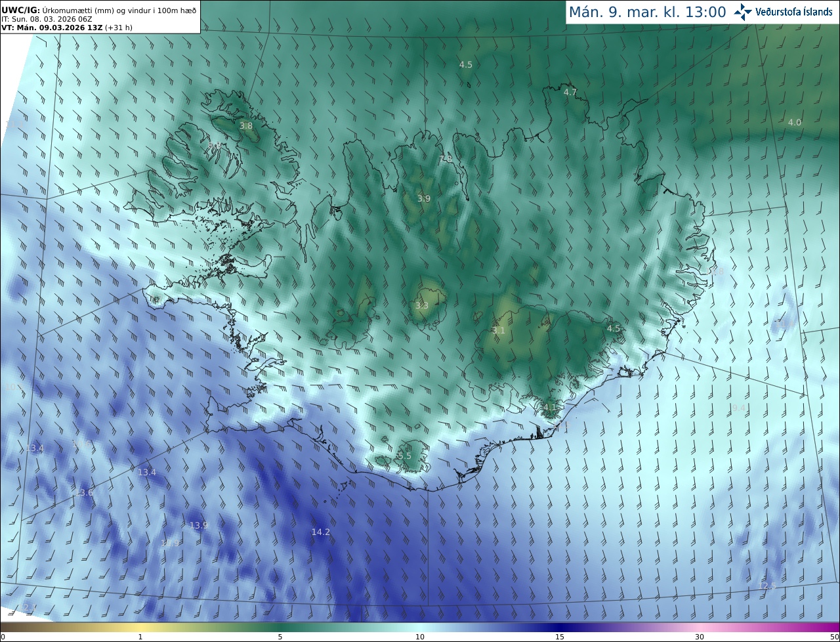
Task: Click the colorbar tick label 50
Action: [x=834, y=637]
